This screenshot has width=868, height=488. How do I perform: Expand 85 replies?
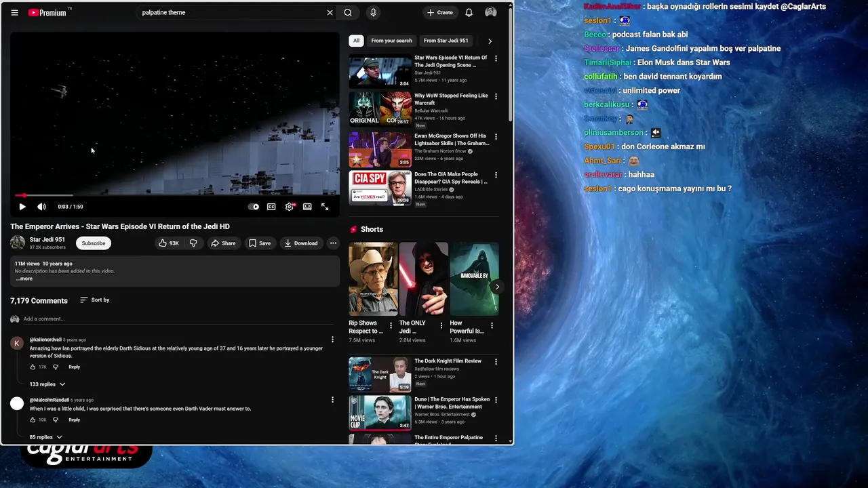pos(45,437)
